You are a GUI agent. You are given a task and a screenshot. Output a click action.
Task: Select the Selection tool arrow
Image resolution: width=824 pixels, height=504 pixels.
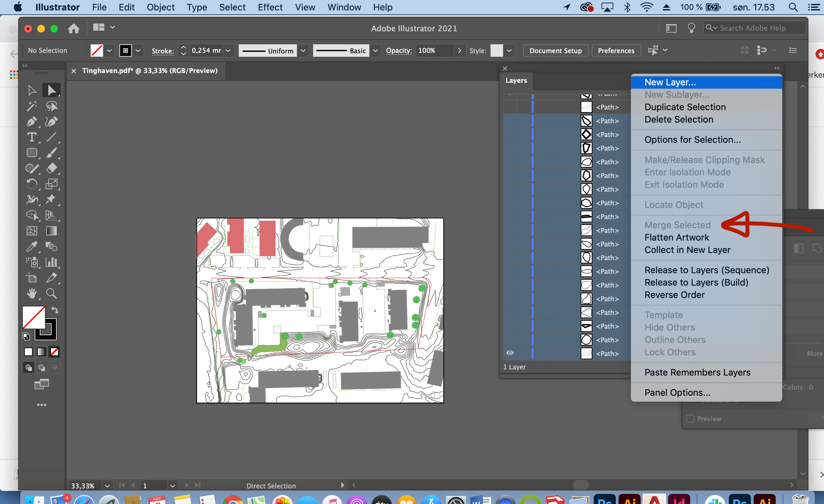tap(32, 90)
